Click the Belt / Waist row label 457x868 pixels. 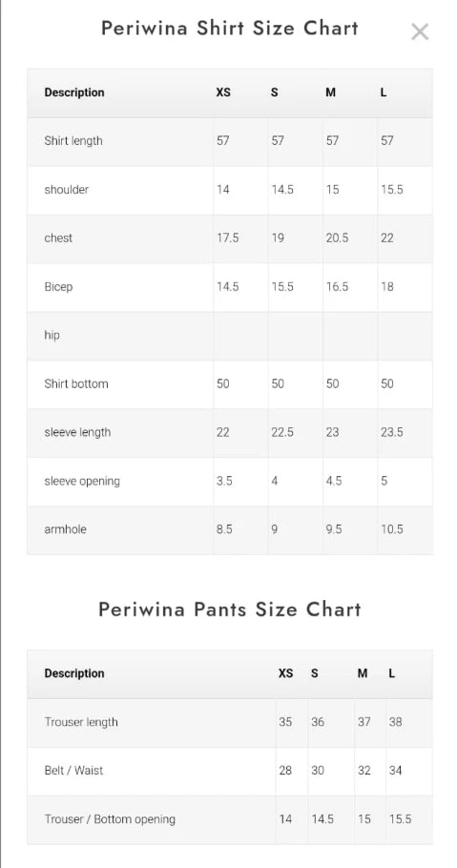point(73,771)
